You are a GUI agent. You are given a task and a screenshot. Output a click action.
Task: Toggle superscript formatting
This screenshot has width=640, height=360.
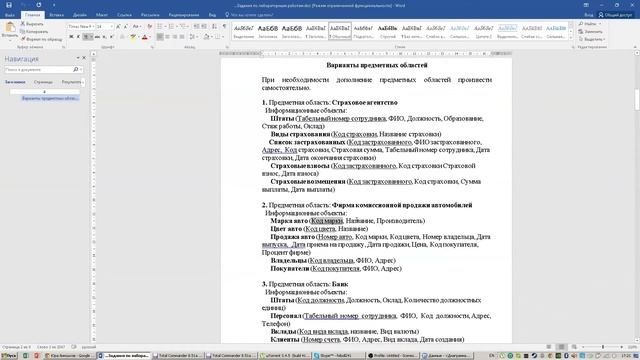pyautogui.click(x=111, y=37)
